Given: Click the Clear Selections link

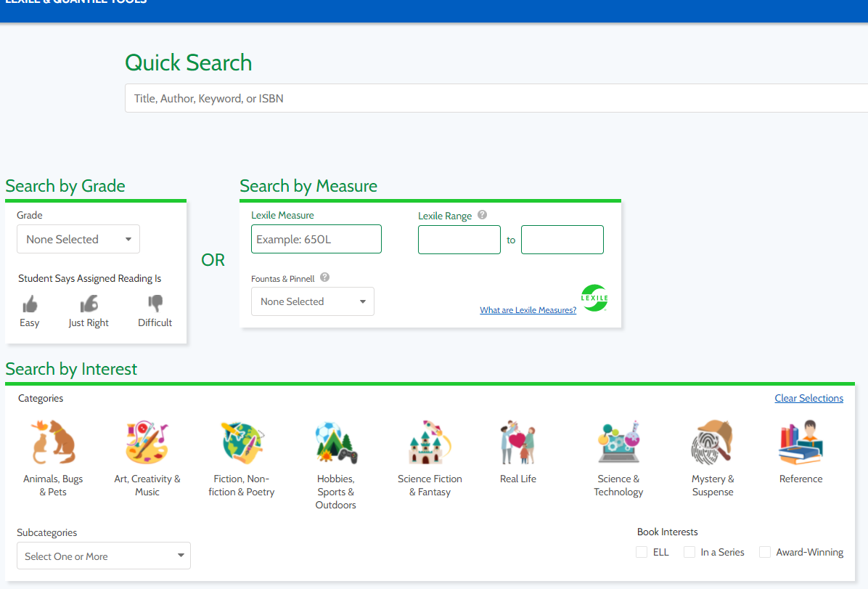Looking at the screenshot, I should (808, 399).
